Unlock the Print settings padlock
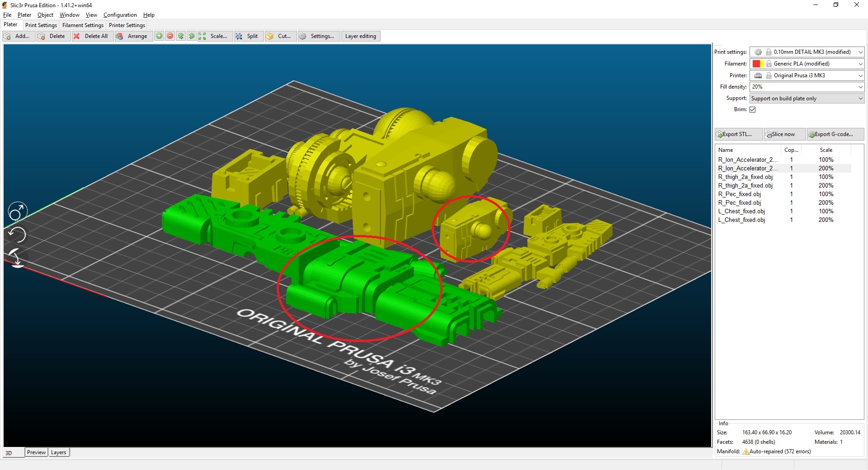Screen dimensions: 868x470 coord(768,52)
